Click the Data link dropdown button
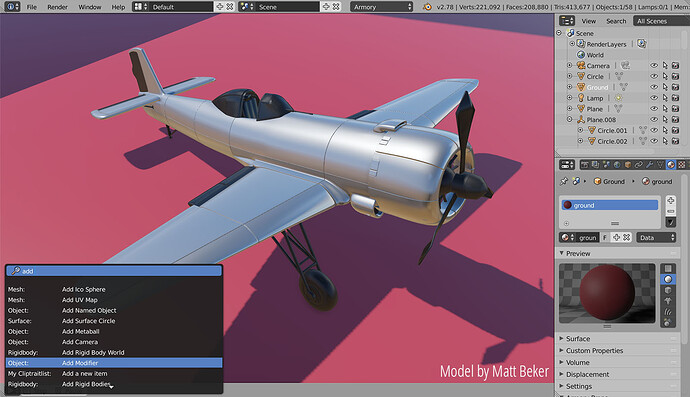This screenshot has width=690, height=397. (656, 238)
